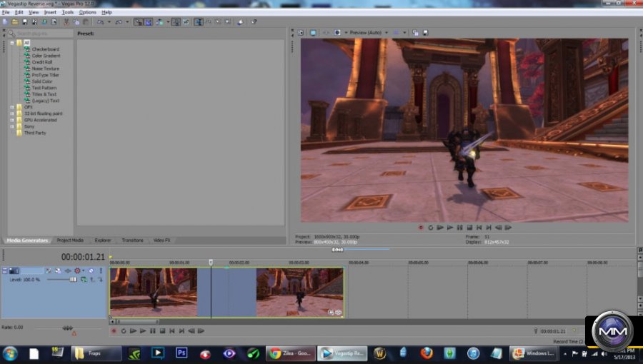Click the Record button in timeline transport
Image resolution: width=643 pixels, height=364 pixels.
click(x=114, y=330)
